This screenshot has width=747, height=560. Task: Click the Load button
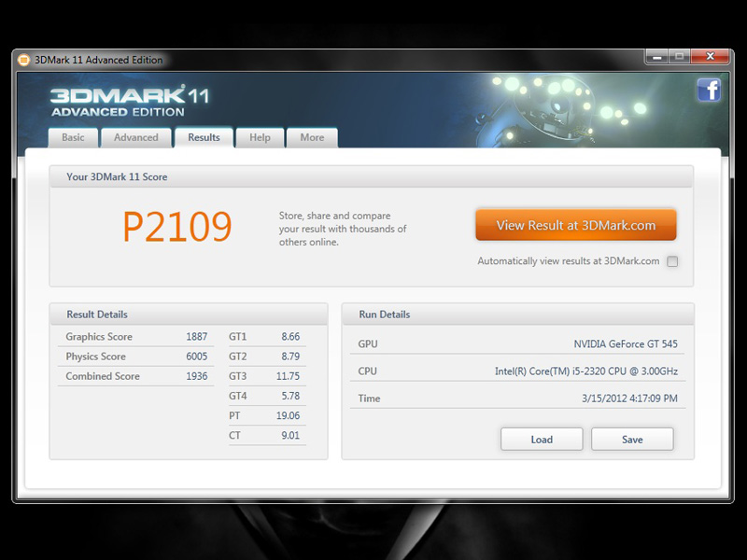542,440
